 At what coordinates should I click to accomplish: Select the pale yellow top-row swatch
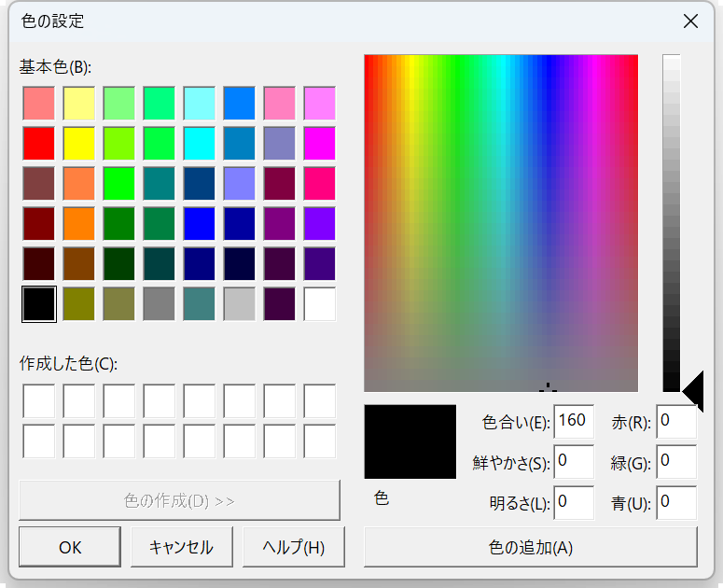[x=79, y=104]
